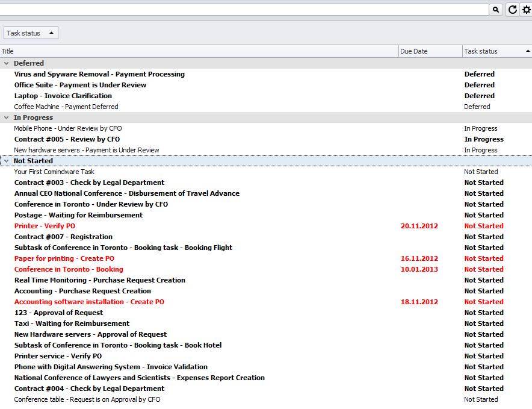Image resolution: width=532 pixels, height=409 pixels.
Task: Refresh the task list
Action: [x=512, y=9]
